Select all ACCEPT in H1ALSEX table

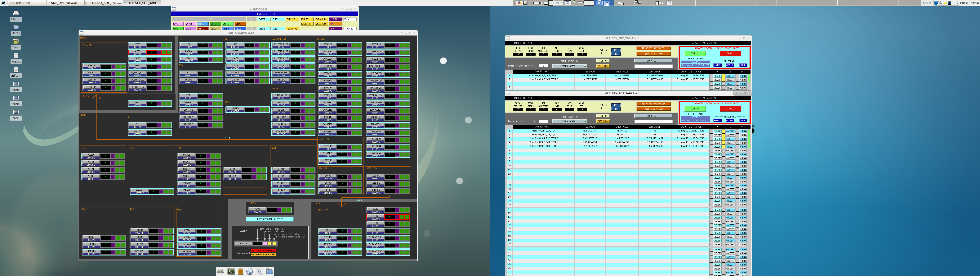[x=730, y=121]
